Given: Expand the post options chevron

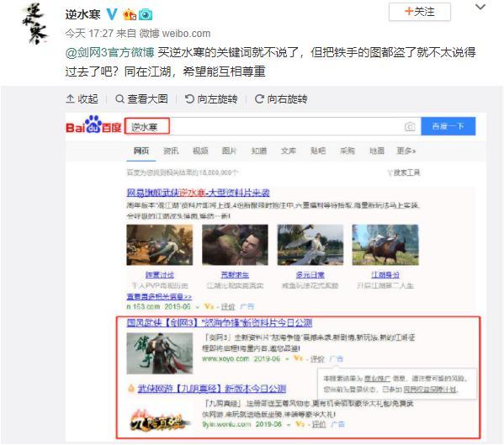Looking at the screenshot, I should (x=480, y=7).
